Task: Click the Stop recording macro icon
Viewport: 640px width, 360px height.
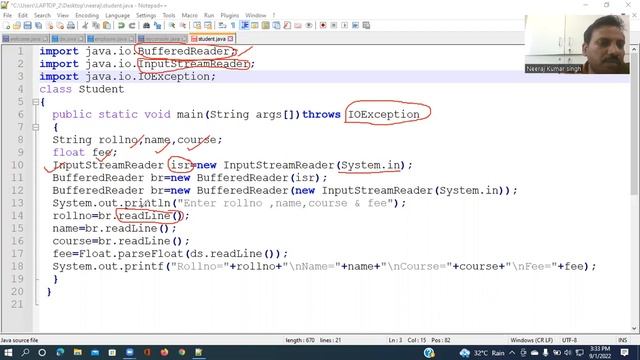Action: click(334, 25)
